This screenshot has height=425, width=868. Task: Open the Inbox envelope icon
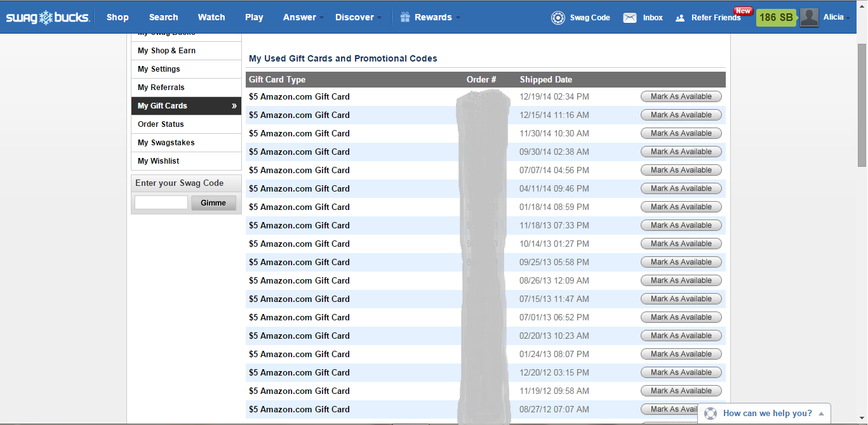click(x=630, y=18)
